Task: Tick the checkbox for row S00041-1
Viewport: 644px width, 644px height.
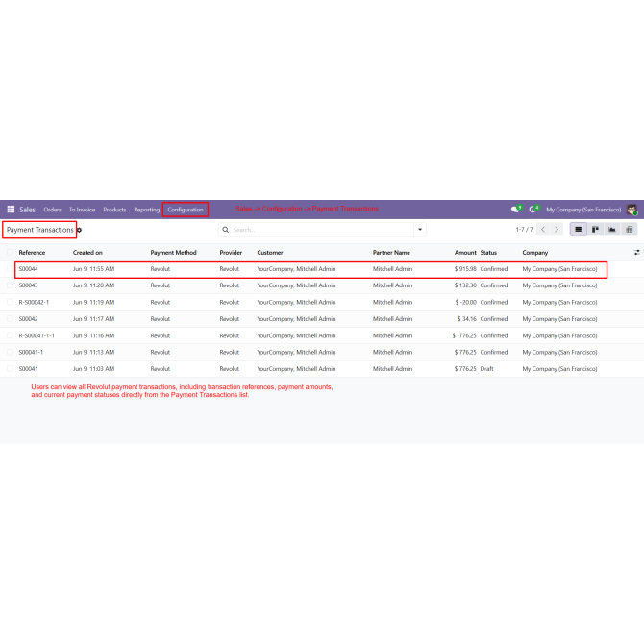Action: click(x=10, y=352)
